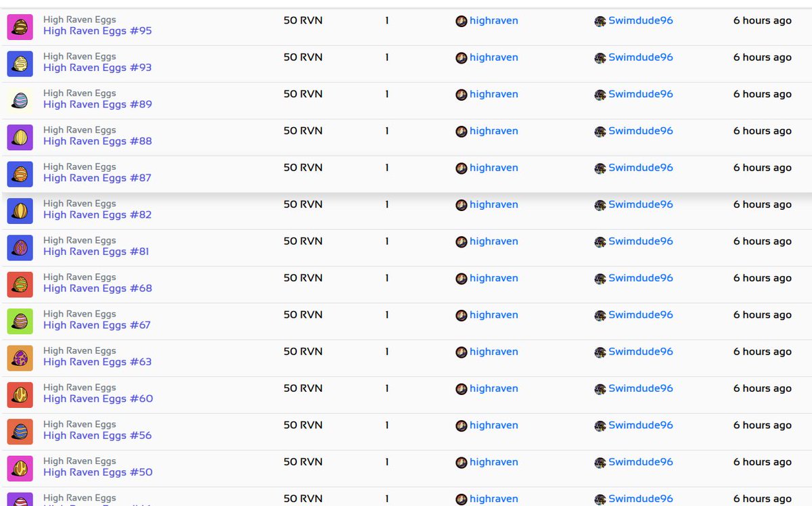812x506 pixels.
Task: Open highraven seller profile in #67 row
Action: point(494,315)
